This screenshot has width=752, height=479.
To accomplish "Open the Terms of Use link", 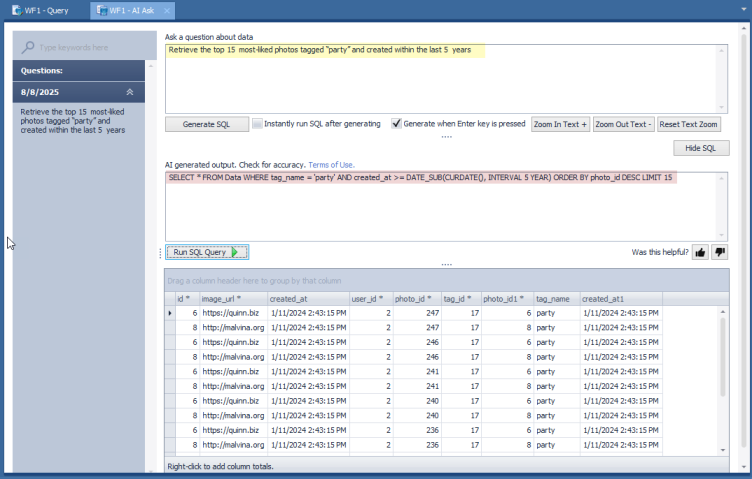I will click(331, 164).
